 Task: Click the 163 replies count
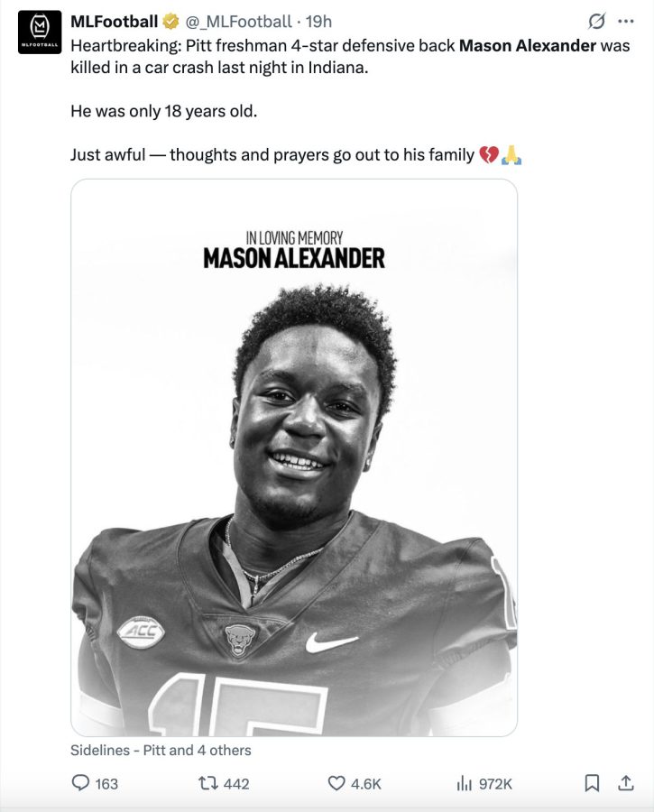(106, 783)
